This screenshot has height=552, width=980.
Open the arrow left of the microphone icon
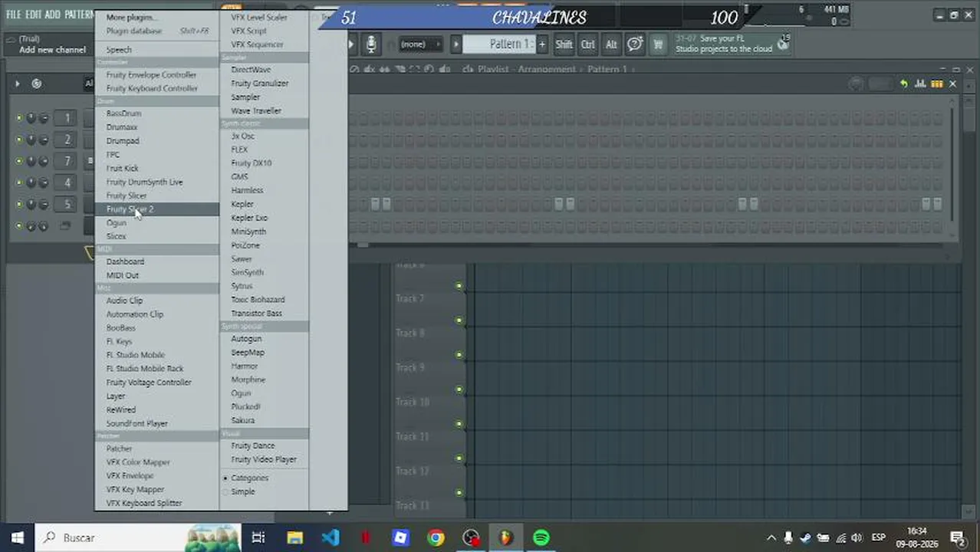point(352,44)
